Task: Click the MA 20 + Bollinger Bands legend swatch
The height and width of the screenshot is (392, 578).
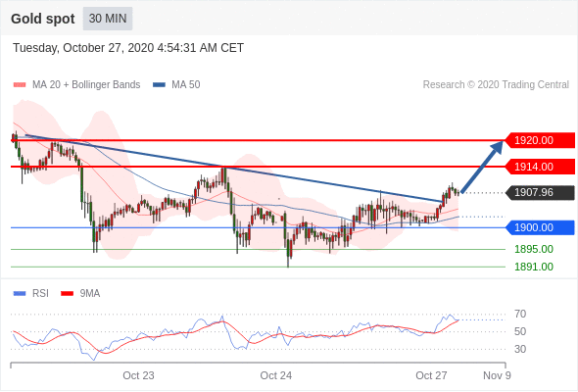Action: [20, 85]
